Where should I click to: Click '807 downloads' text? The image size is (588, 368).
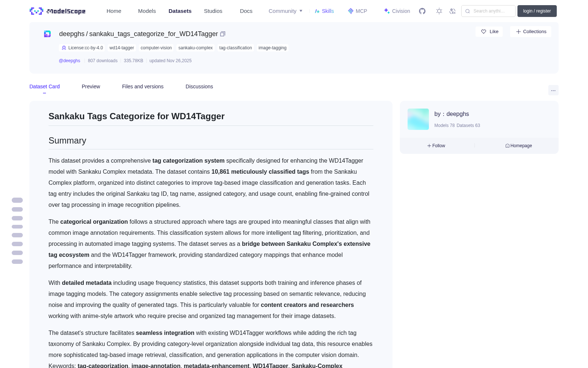[103, 61]
